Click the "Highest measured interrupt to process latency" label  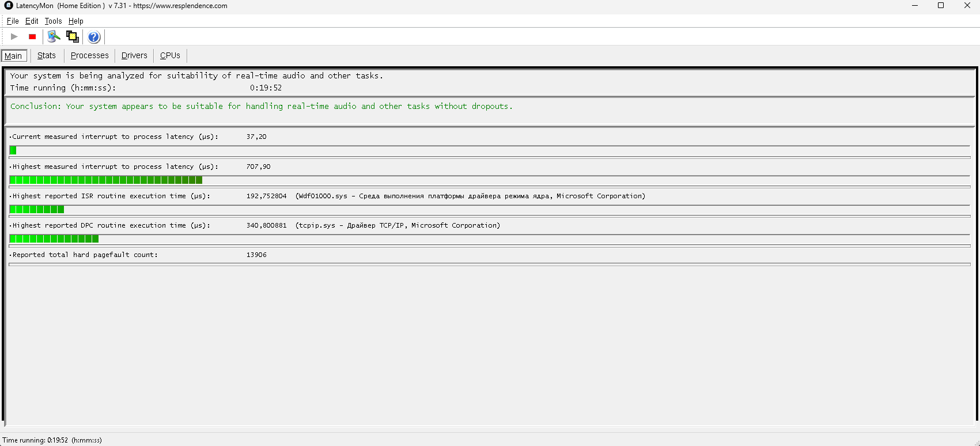(x=114, y=167)
